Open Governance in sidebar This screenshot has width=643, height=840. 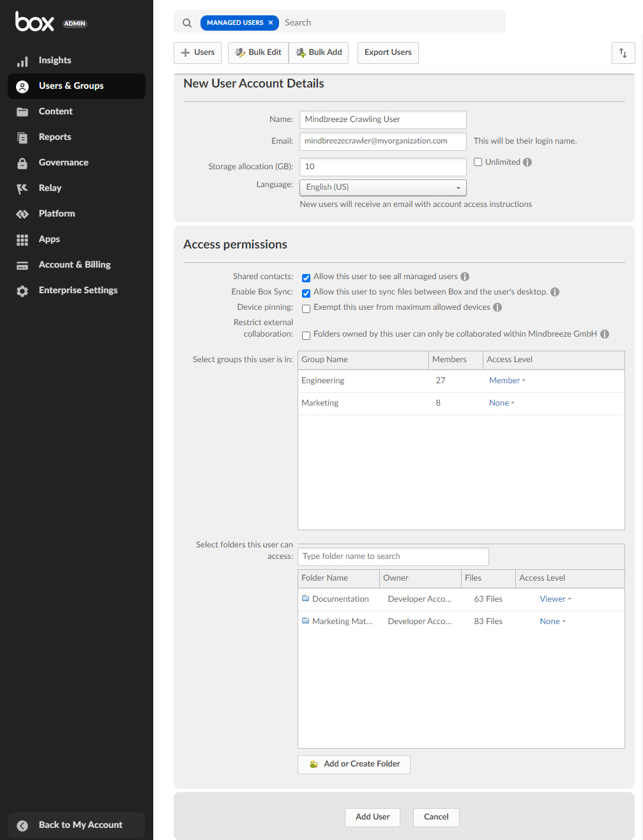(x=63, y=162)
